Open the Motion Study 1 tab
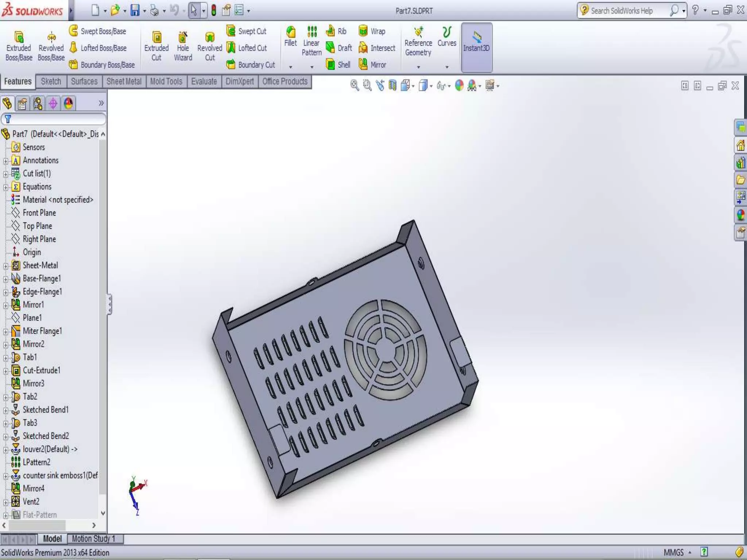747x560 pixels. pyautogui.click(x=93, y=538)
